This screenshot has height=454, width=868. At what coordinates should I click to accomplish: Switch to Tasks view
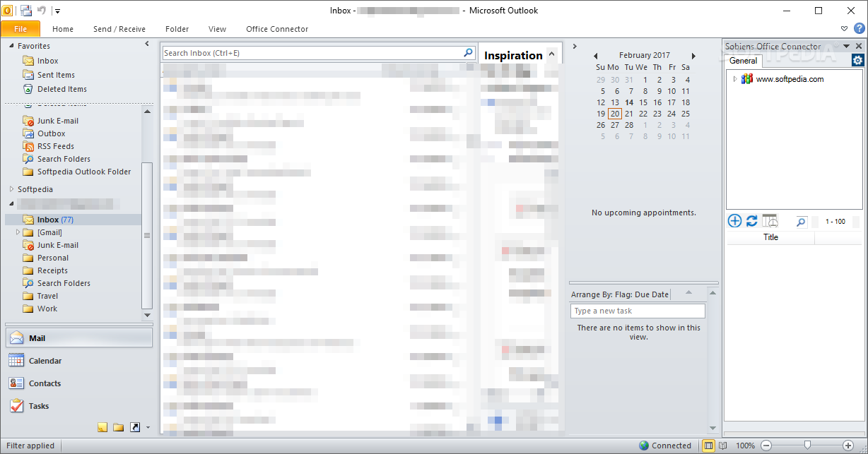[x=79, y=406]
